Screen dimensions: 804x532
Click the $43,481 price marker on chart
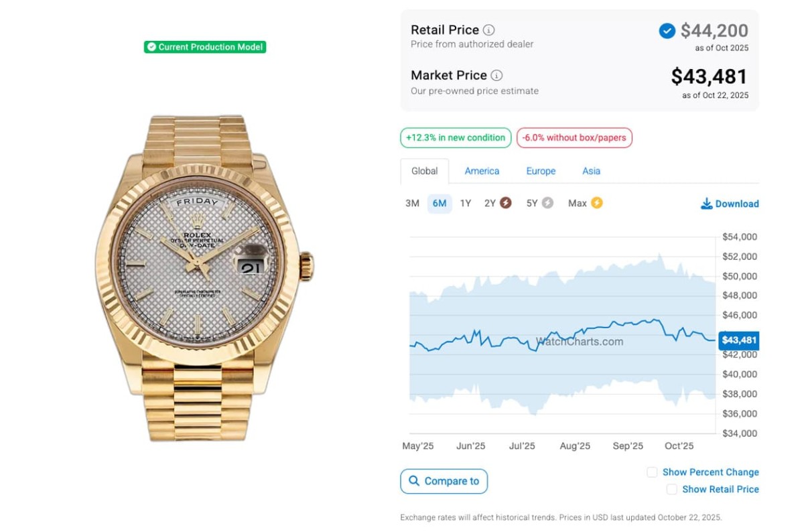pyautogui.click(x=738, y=340)
